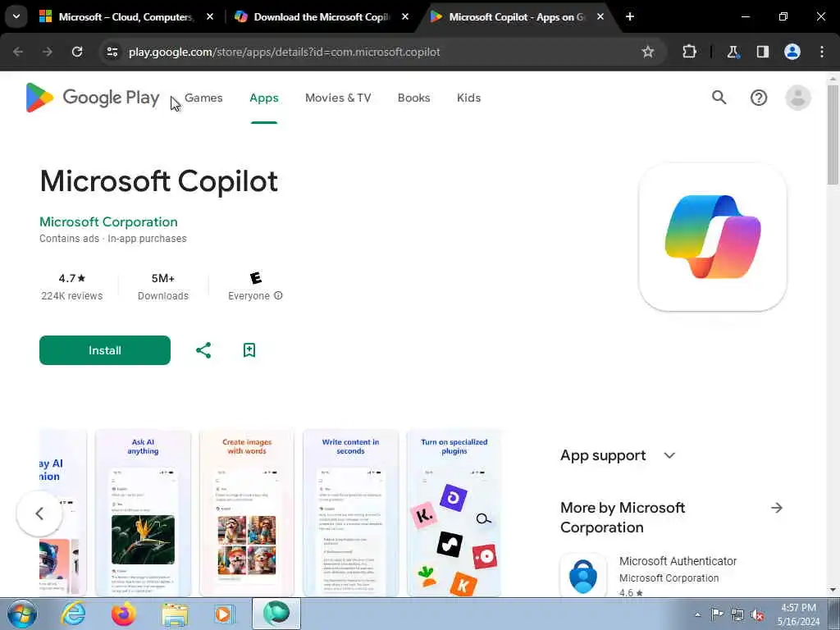This screenshot has width=840, height=630.
Task: View the 224K reviews rating
Action: [72, 286]
